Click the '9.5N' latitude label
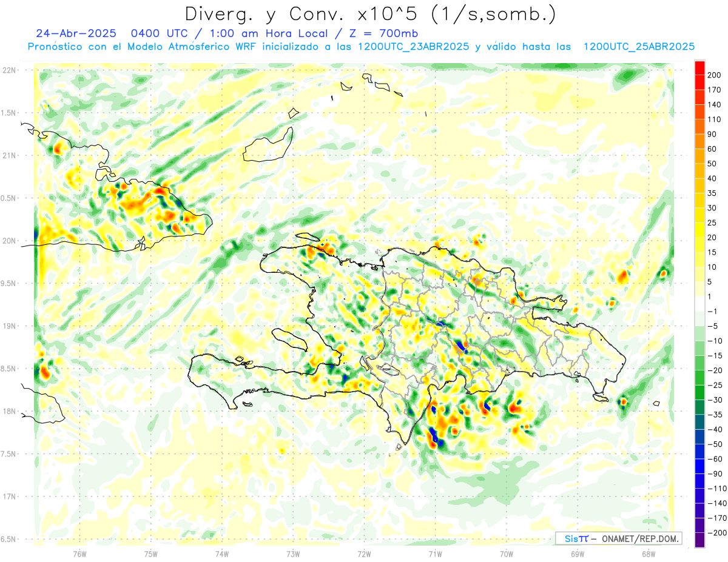This screenshot has height=562, width=728. pyautogui.click(x=8, y=284)
